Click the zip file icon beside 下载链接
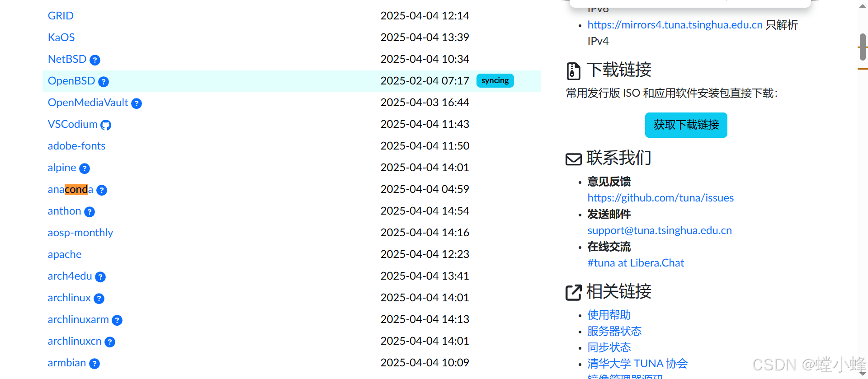 (573, 71)
